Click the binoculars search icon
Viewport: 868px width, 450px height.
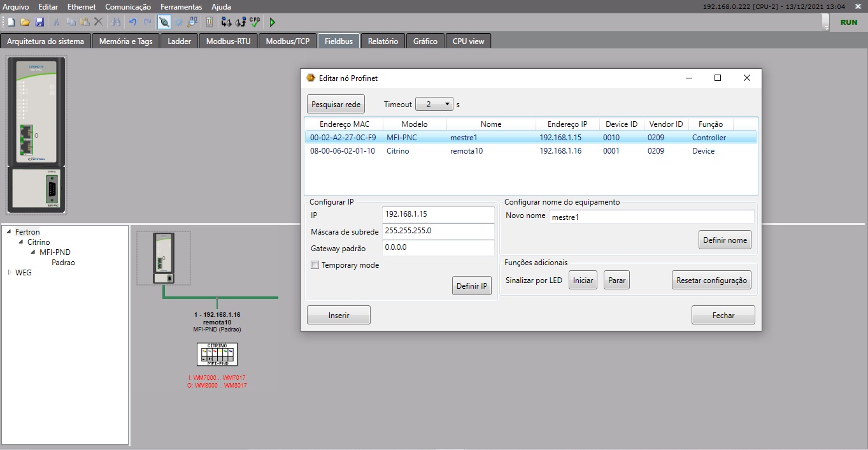[116, 22]
